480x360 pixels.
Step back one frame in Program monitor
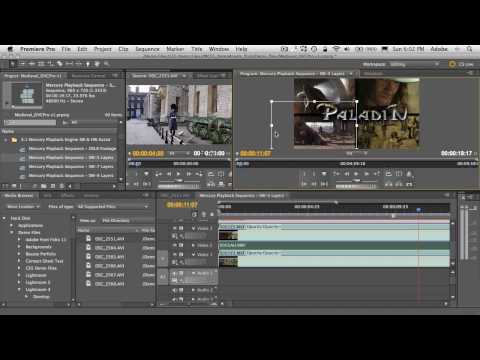(347, 174)
